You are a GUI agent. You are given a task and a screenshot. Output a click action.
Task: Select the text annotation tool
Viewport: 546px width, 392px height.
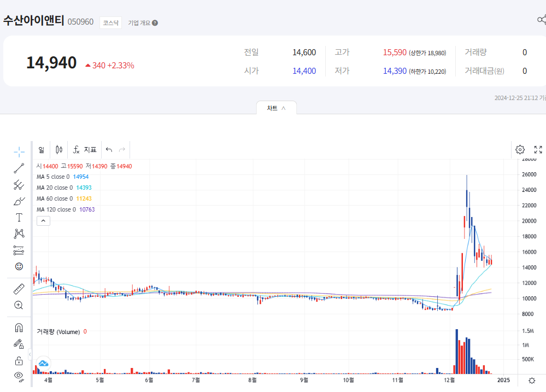coord(19,218)
